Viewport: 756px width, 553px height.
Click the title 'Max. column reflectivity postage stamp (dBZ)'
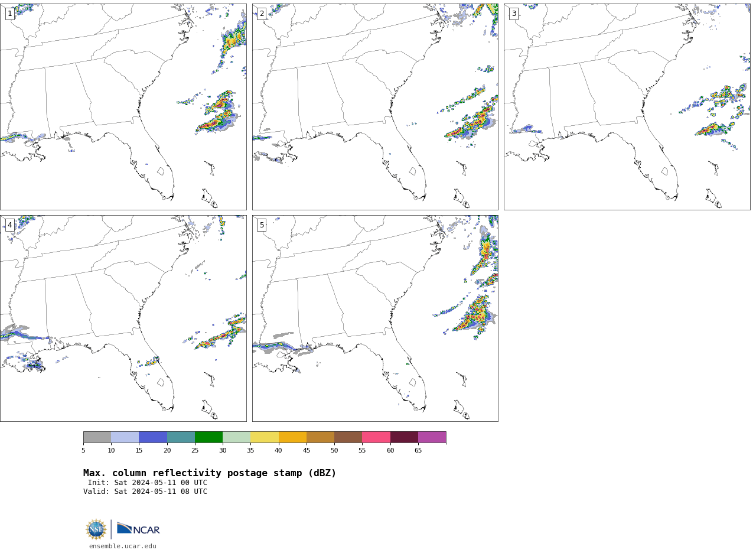(x=210, y=473)
